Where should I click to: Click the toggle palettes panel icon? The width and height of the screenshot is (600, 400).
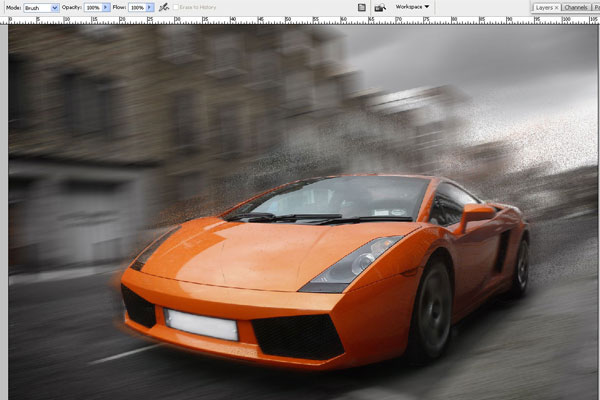tap(362, 7)
